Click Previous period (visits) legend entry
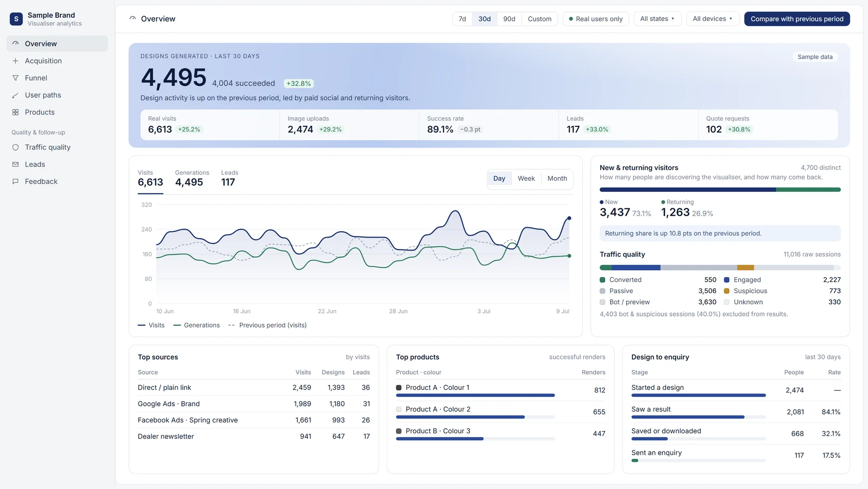This screenshot has width=868, height=489. (x=267, y=325)
